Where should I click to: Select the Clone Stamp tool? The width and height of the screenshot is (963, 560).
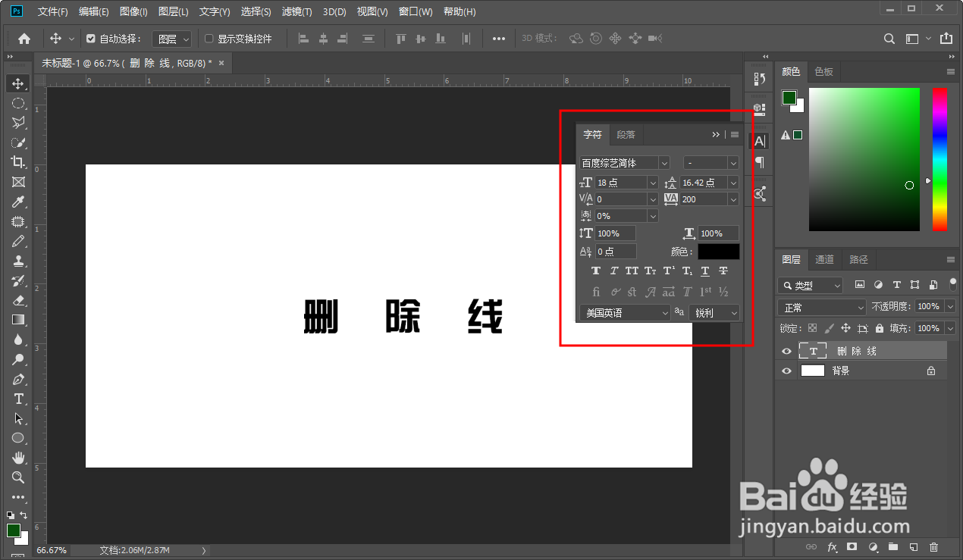[x=18, y=261]
